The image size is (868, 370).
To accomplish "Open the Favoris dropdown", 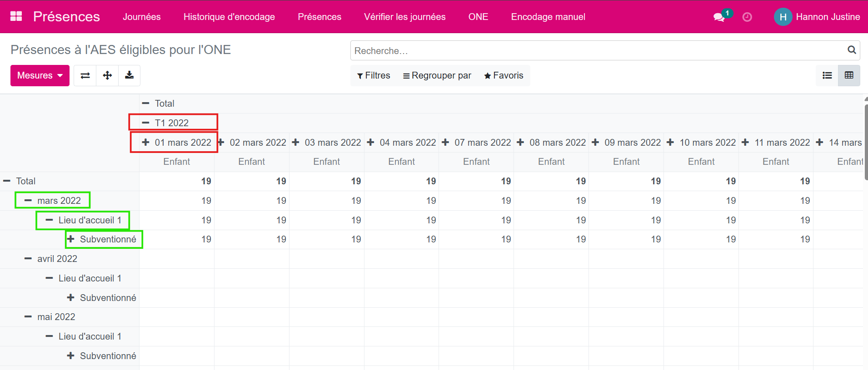I will (504, 75).
